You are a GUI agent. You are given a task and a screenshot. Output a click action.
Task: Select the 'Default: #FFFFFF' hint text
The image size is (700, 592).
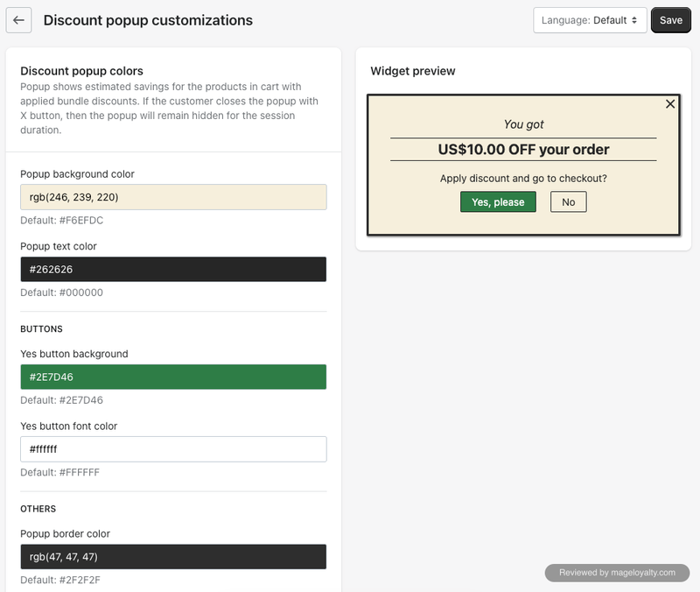[x=59, y=472]
